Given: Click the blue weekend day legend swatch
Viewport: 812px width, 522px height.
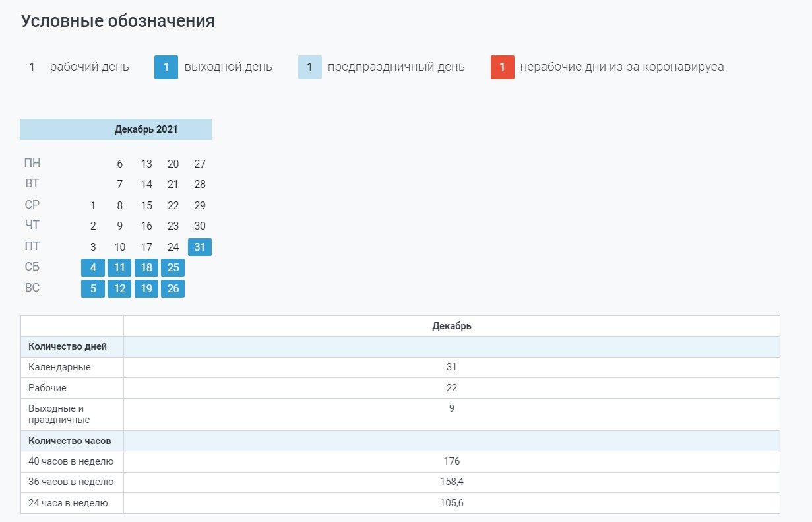Looking at the screenshot, I should tap(166, 67).
